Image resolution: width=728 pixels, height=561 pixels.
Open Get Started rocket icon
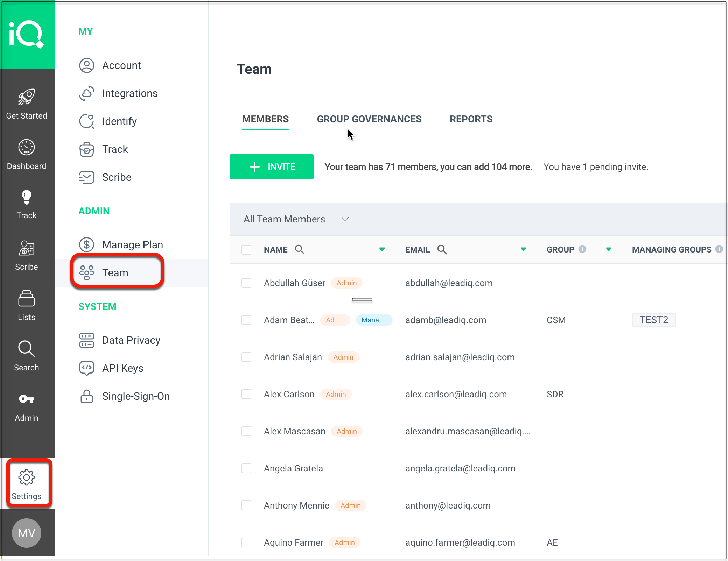click(x=27, y=97)
